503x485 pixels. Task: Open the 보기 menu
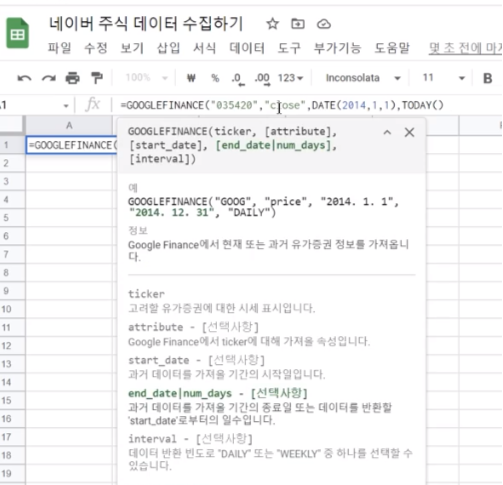[x=132, y=48]
